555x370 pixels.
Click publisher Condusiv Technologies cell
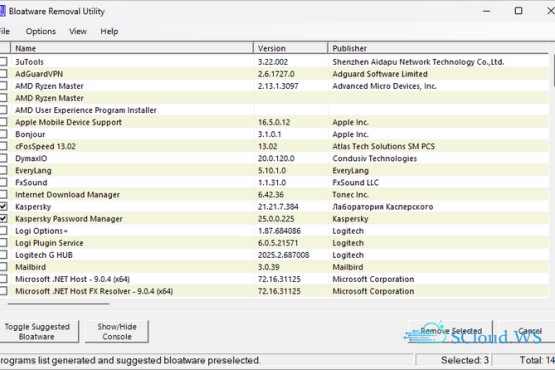374,158
